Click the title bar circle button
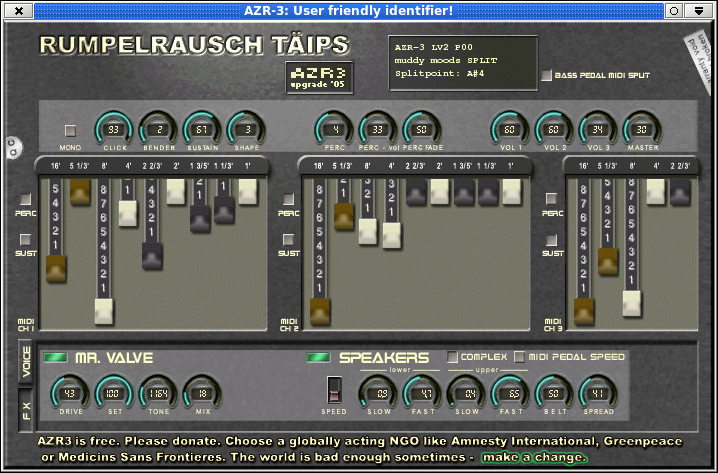 click(x=674, y=11)
